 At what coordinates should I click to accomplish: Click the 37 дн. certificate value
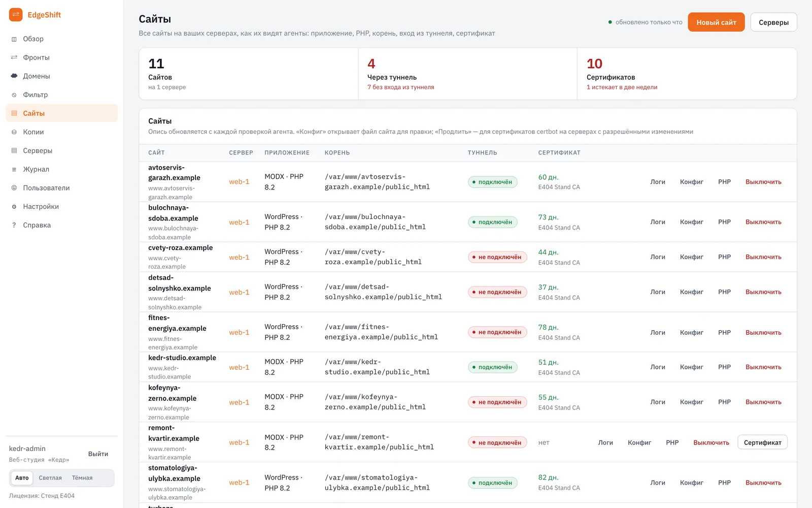tap(548, 288)
